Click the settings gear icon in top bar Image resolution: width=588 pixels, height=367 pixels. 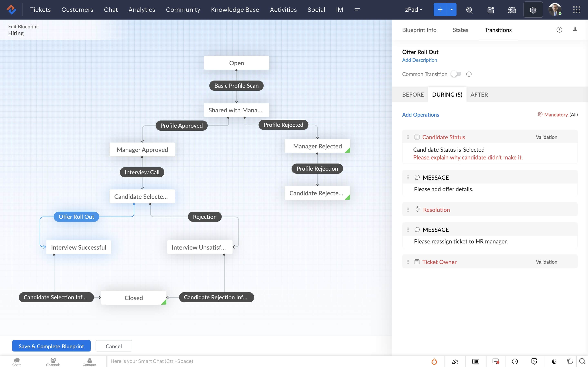click(533, 9)
